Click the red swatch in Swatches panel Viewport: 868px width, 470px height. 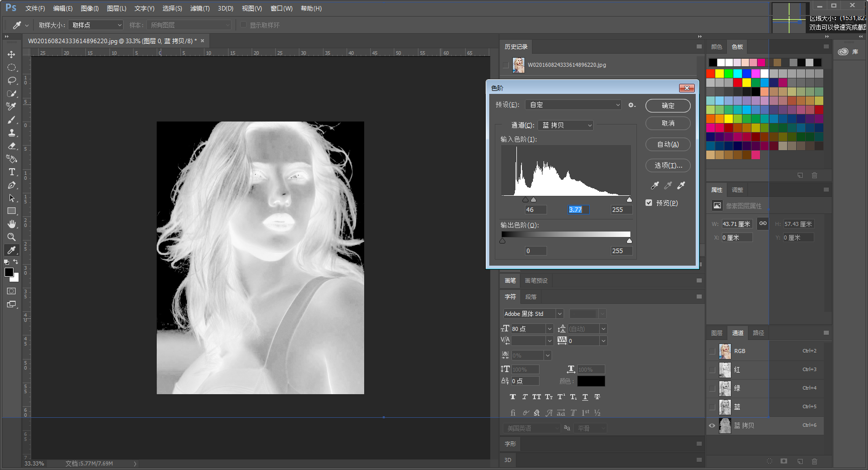point(711,74)
